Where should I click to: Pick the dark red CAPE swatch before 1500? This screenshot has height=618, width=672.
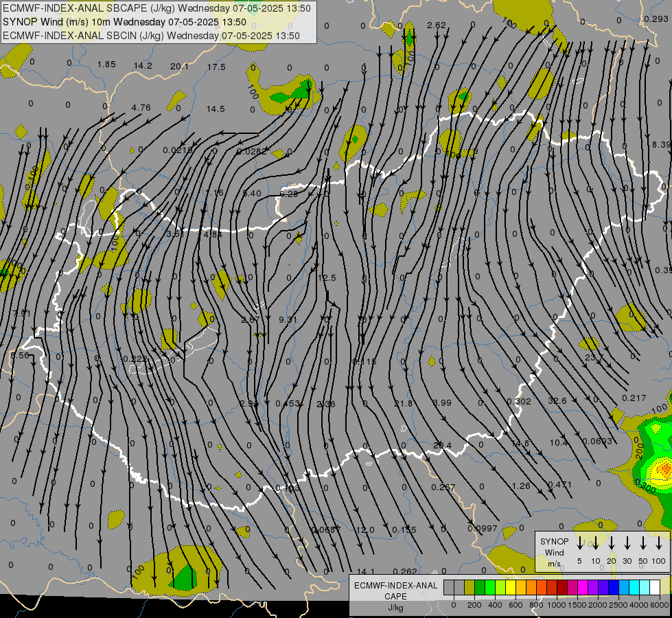click(562, 588)
